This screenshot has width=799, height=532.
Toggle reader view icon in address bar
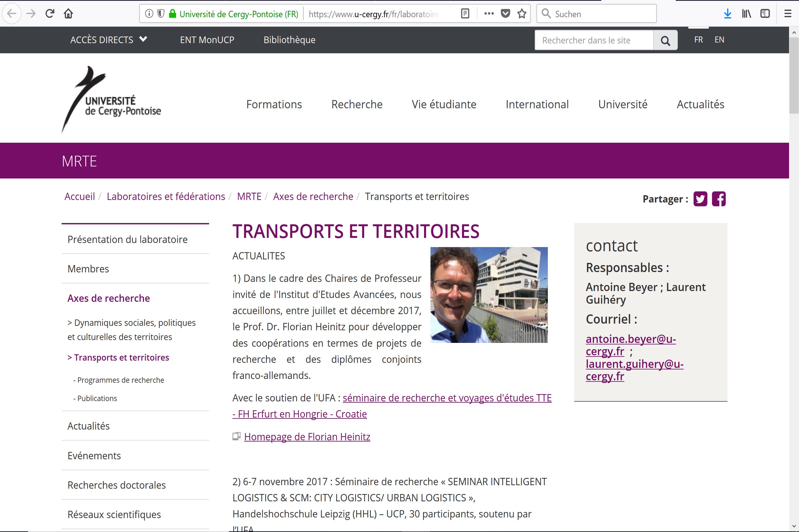coord(465,14)
